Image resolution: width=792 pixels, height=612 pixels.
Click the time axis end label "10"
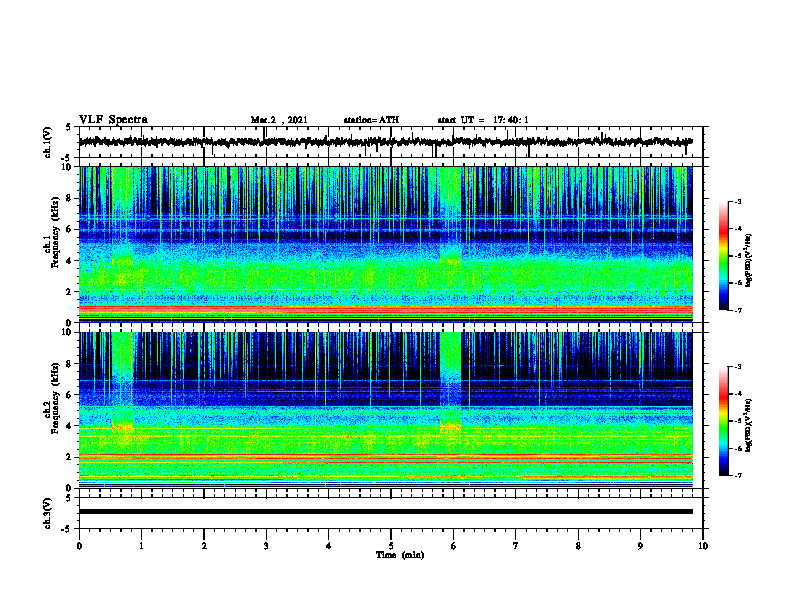tap(703, 546)
